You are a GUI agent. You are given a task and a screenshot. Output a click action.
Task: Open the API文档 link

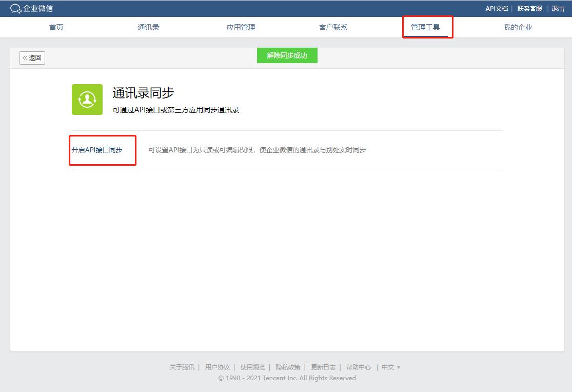(x=496, y=8)
